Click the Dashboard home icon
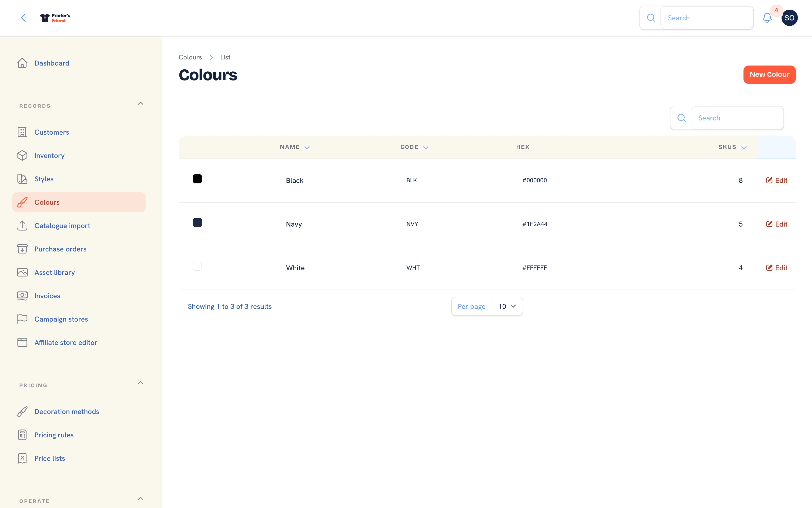Viewport: 812px width, 508px height. [23, 63]
